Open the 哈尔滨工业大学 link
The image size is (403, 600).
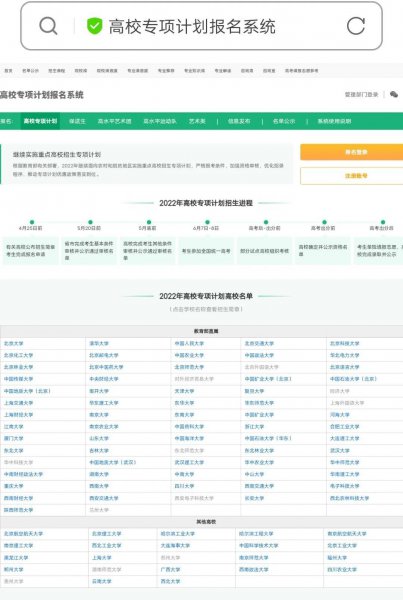[x=178, y=533]
